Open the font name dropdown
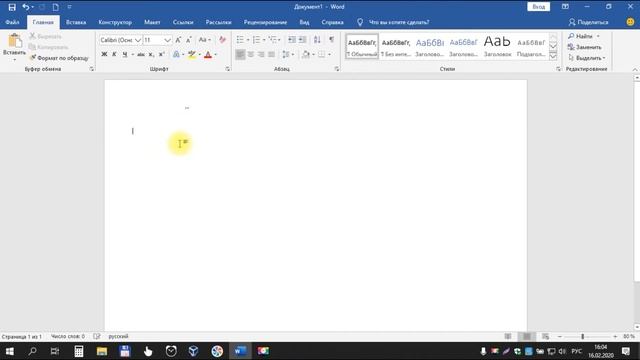This screenshot has width=640, height=360. (x=138, y=40)
